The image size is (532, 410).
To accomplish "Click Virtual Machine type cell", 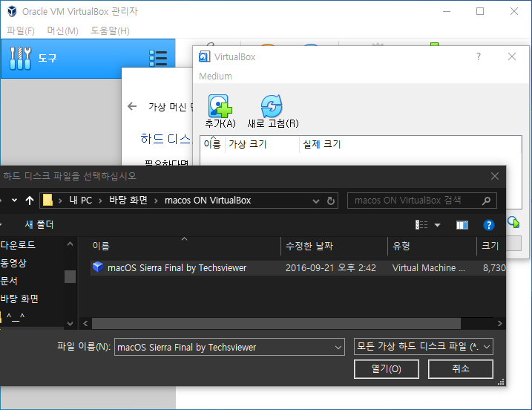I will tap(429, 268).
